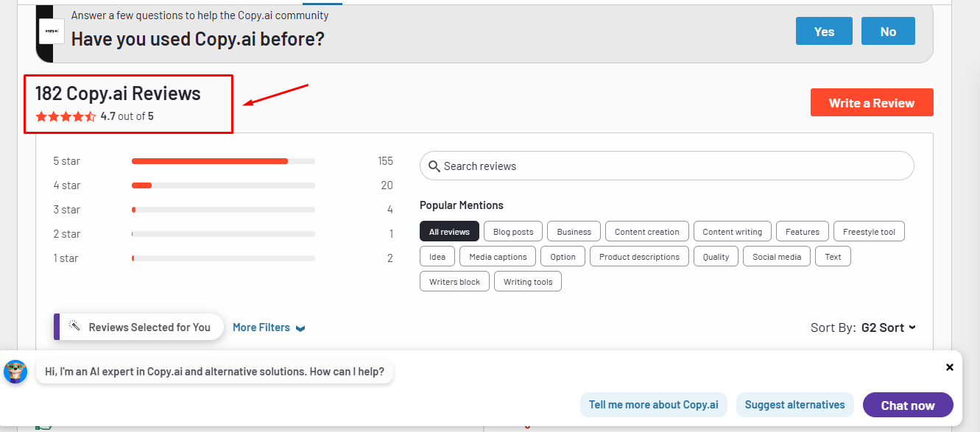Click the 20 four-star count
Screen dimensions: 980x432
click(387, 185)
